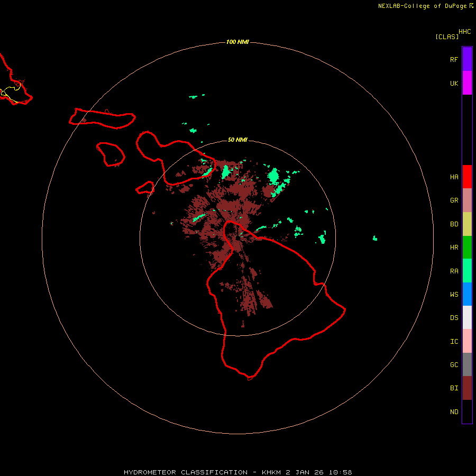Click the 50 NMI range ring label

tap(237, 140)
